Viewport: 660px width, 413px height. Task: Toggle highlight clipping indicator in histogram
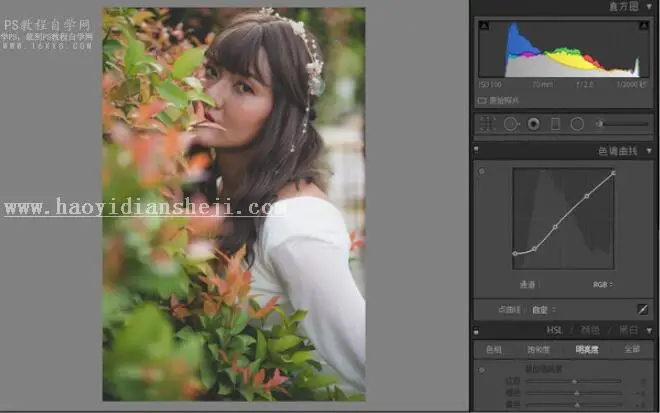coord(644,26)
